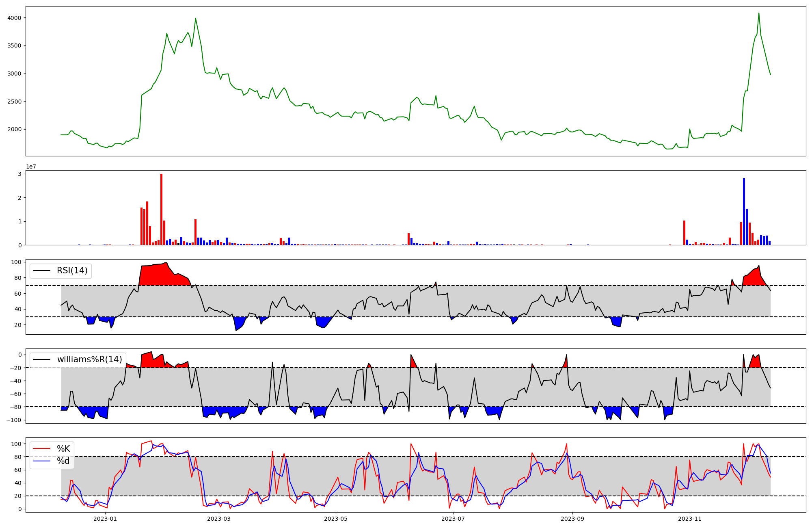Viewport: 812px width, 528px height.
Task: Click the 2023-07 x-axis date label
Action: tap(453, 519)
